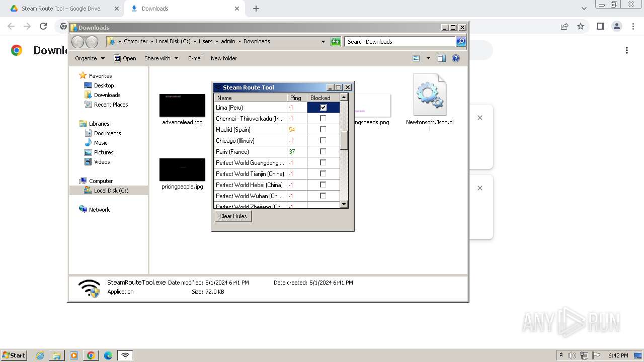644x362 pixels.
Task: Check Blocked for Perfect World Hebei (China)
Action: [x=323, y=185]
